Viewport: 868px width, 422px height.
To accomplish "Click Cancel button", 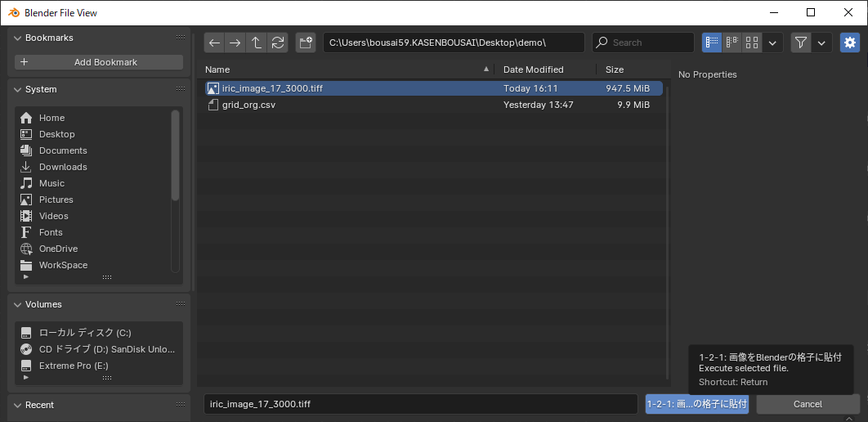I will (x=808, y=404).
